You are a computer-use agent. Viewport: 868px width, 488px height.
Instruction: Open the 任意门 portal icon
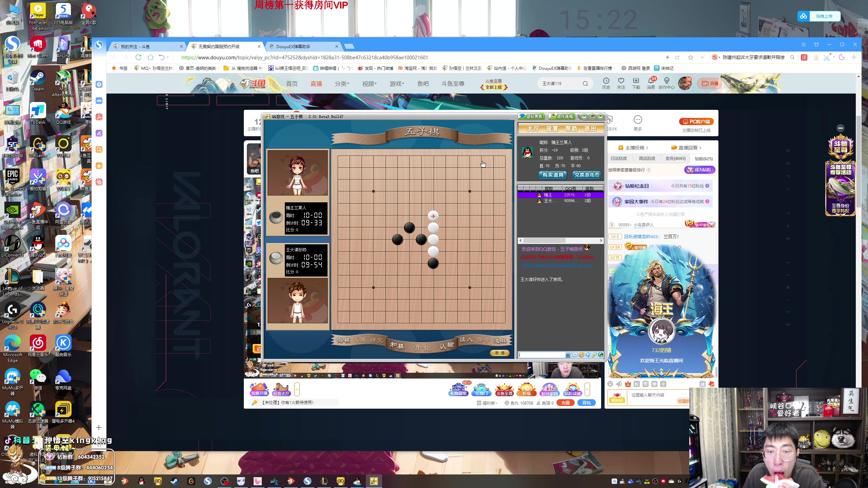[481, 389]
